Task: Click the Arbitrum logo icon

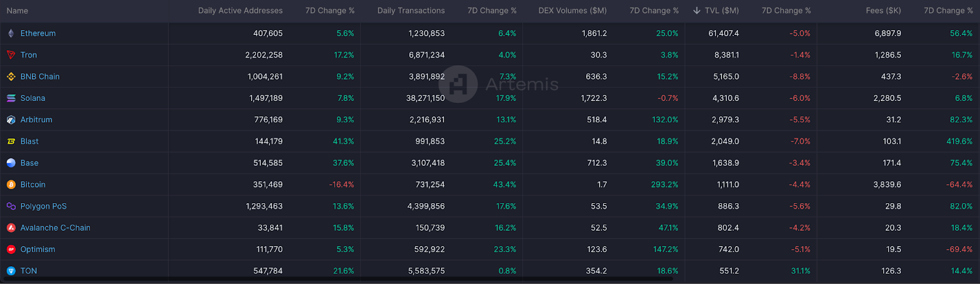Action: [x=11, y=120]
